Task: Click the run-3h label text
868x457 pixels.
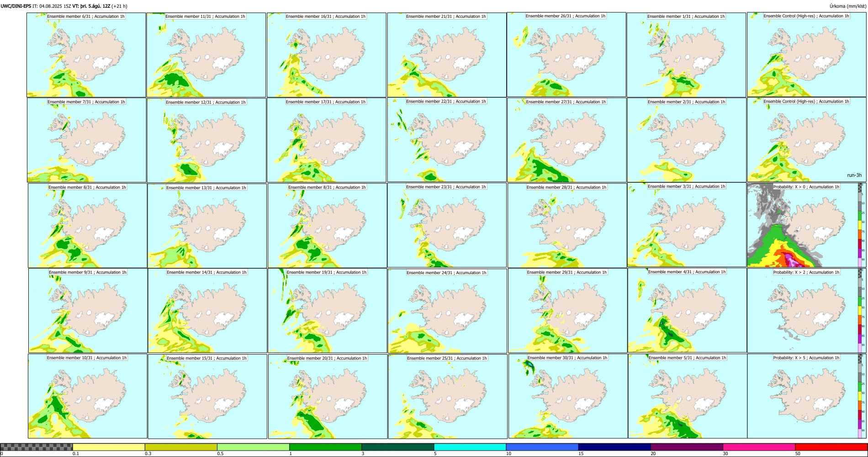Action: click(x=854, y=175)
